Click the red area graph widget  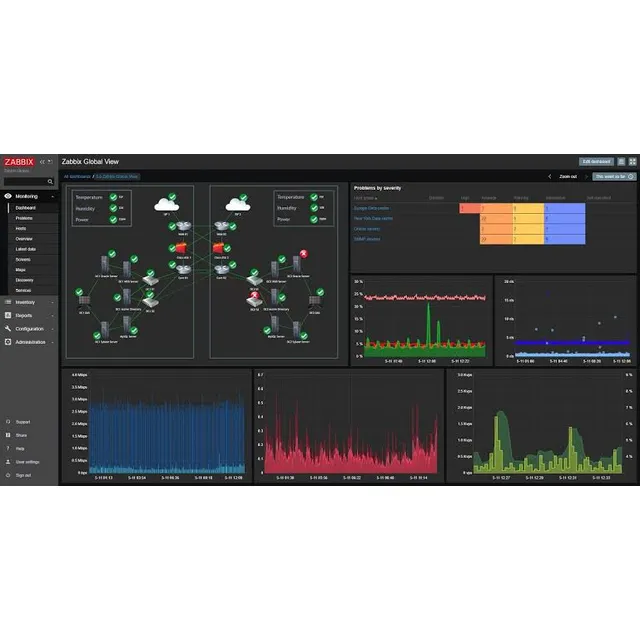point(349,426)
